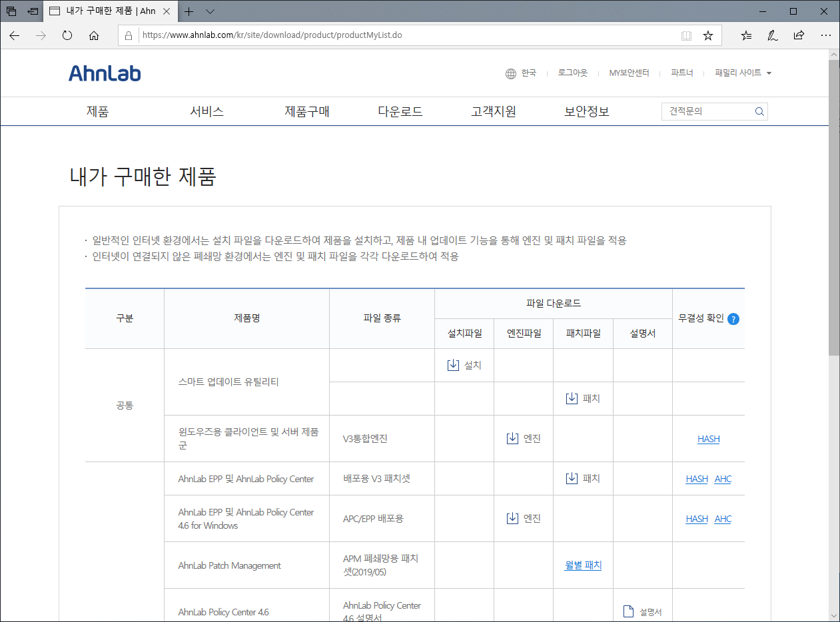Close the 내가 구매한 제품 tab
840x622 pixels.
167,11
